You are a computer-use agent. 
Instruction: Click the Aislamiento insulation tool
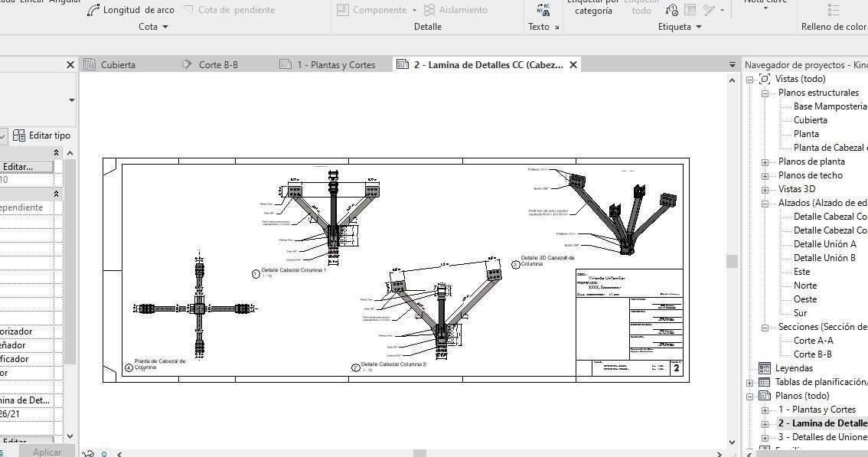(x=455, y=10)
